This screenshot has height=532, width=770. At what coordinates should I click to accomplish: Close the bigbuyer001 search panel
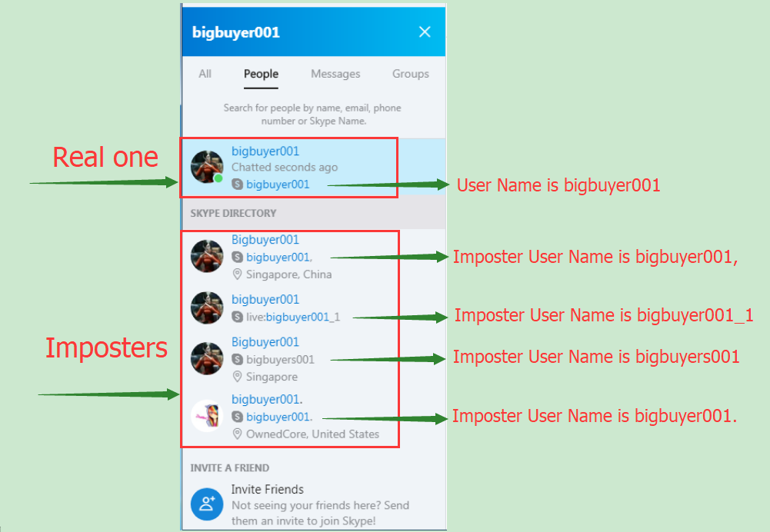point(425,32)
